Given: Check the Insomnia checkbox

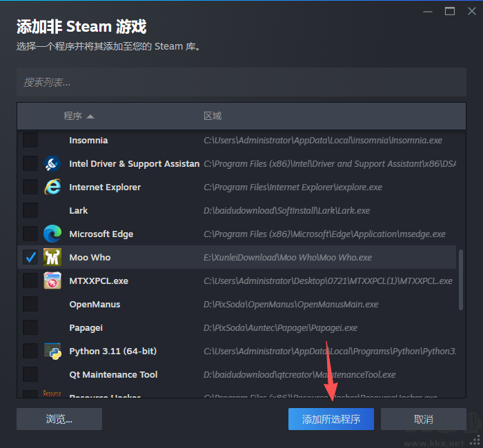Looking at the screenshot, I should [x=30, y=141].
